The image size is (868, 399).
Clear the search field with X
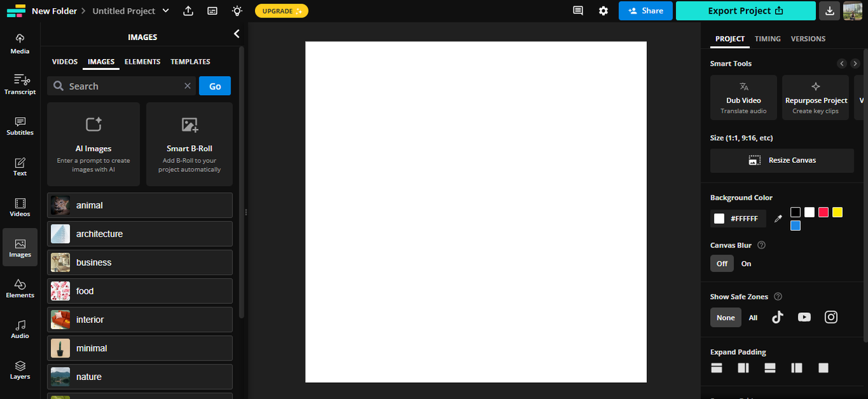coord(188,86)
